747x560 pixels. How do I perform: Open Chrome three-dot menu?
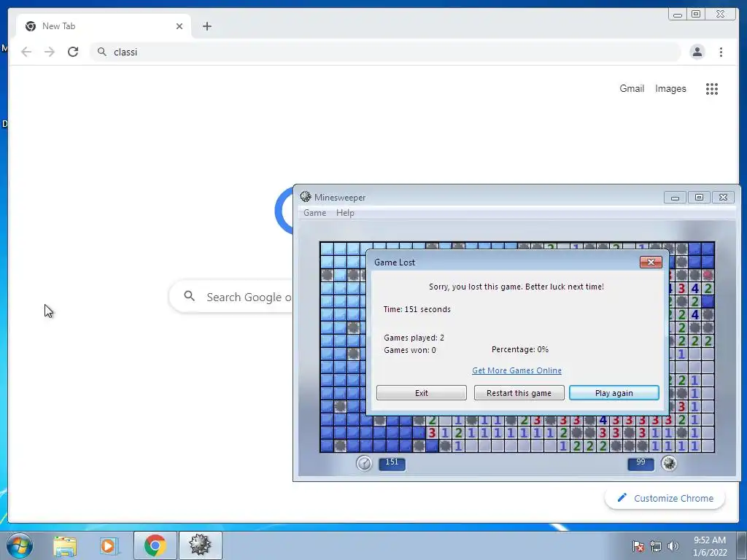tap(721, 52)
